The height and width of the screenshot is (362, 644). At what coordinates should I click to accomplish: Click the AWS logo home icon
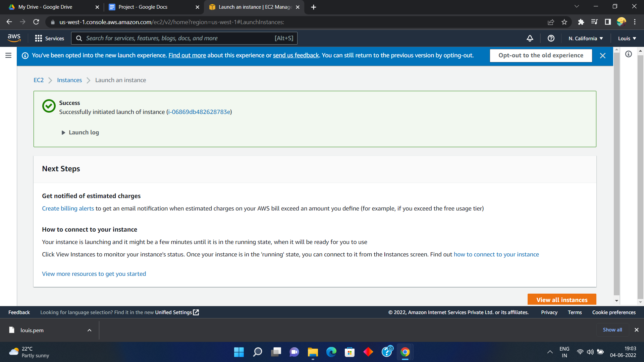click(x=14, y=38)
